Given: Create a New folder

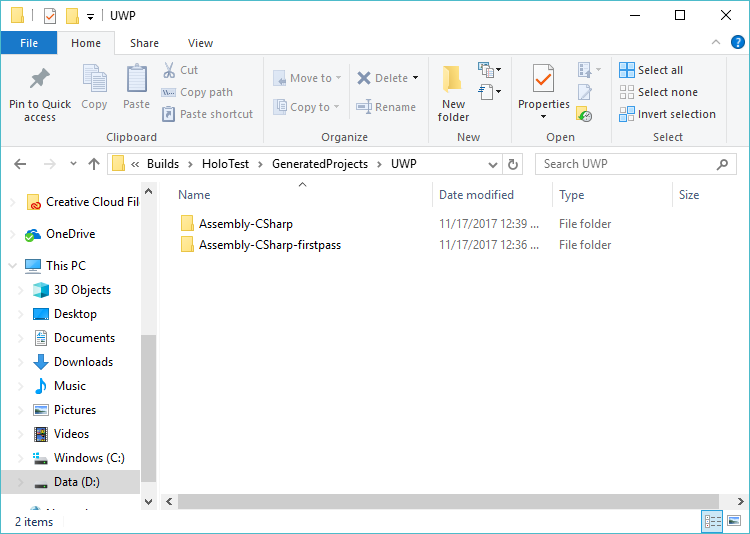Looking at the screenshot, I should click(x=453, y=94).
